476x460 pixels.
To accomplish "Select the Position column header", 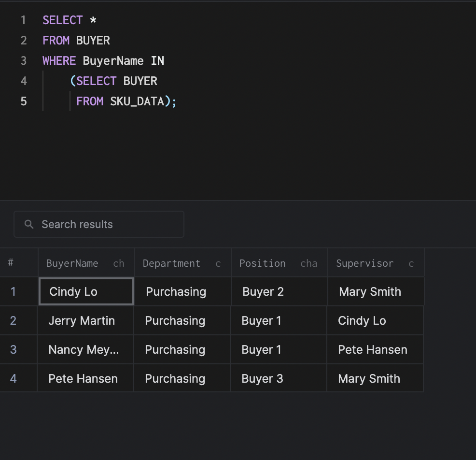I will [263, 263].
